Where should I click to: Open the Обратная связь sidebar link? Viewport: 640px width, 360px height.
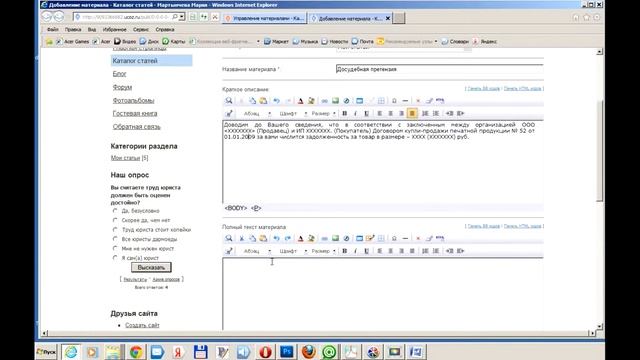pyautogui.click(x=136, y=127)
